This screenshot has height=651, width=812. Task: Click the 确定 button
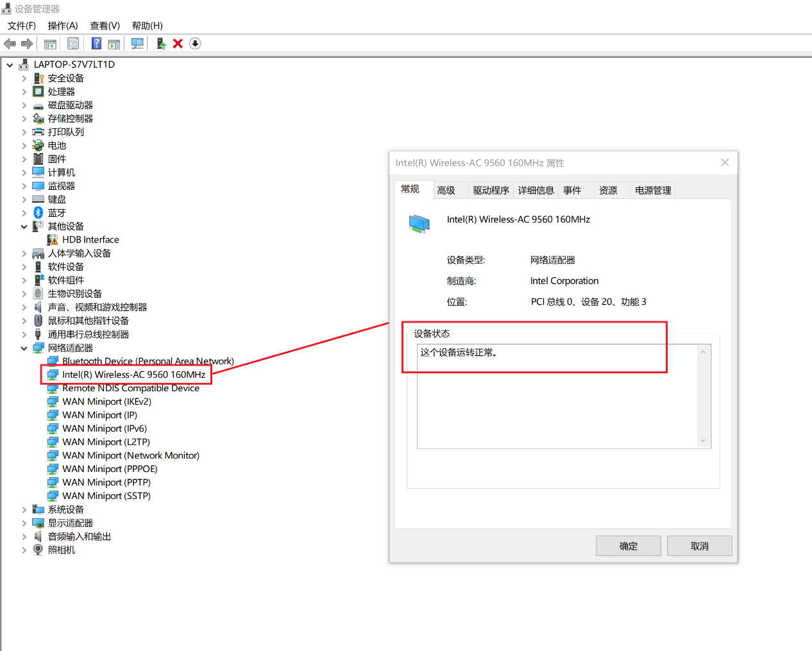tap(628, 546)
